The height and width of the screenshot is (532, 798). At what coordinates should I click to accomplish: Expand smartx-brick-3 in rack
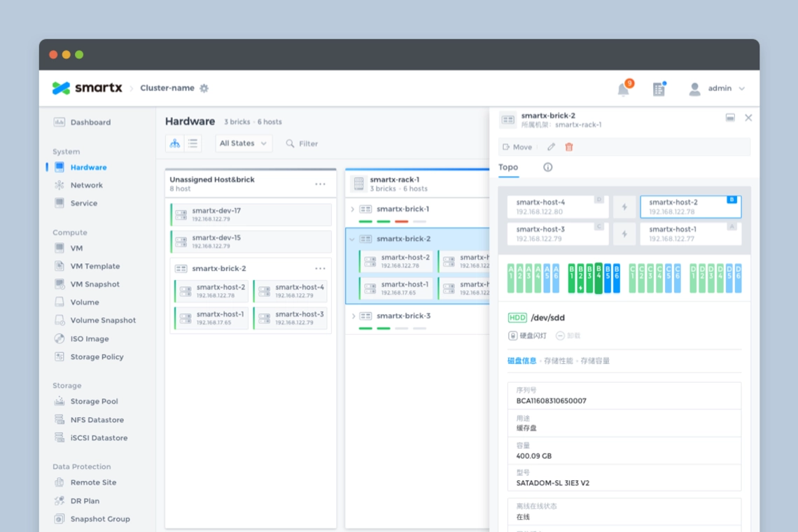pos(352,316)
